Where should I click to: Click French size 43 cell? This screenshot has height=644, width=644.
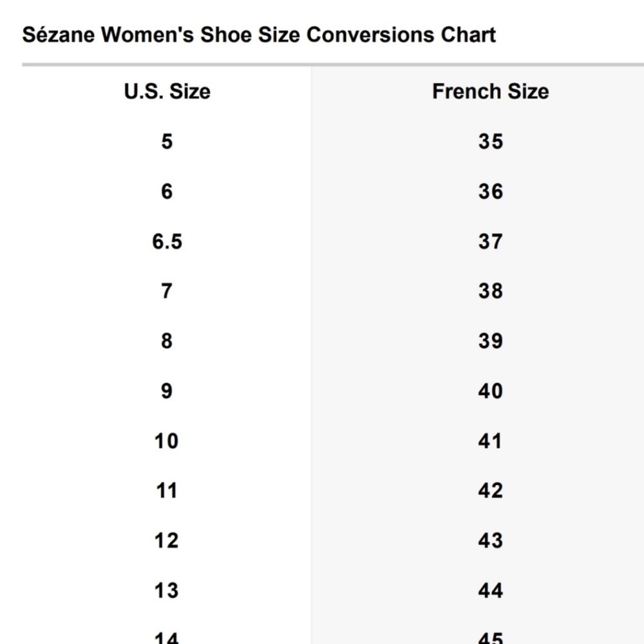[490, 540]
